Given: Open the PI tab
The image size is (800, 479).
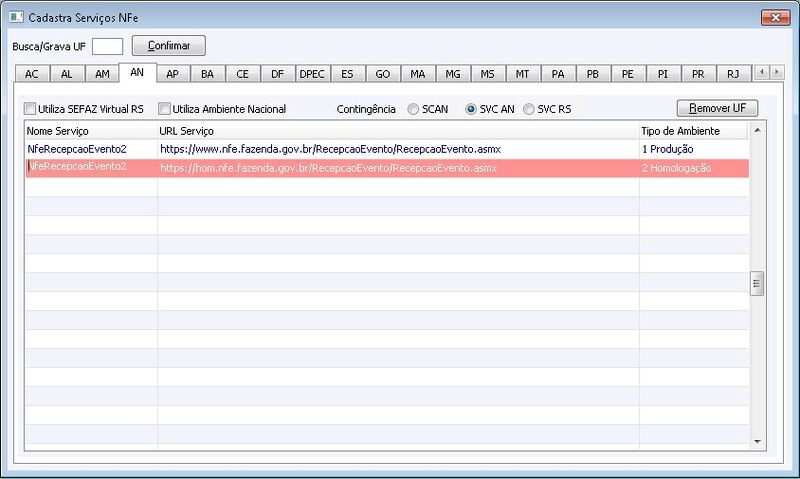Looking at the screenshot, I should [x=663, y=74].
